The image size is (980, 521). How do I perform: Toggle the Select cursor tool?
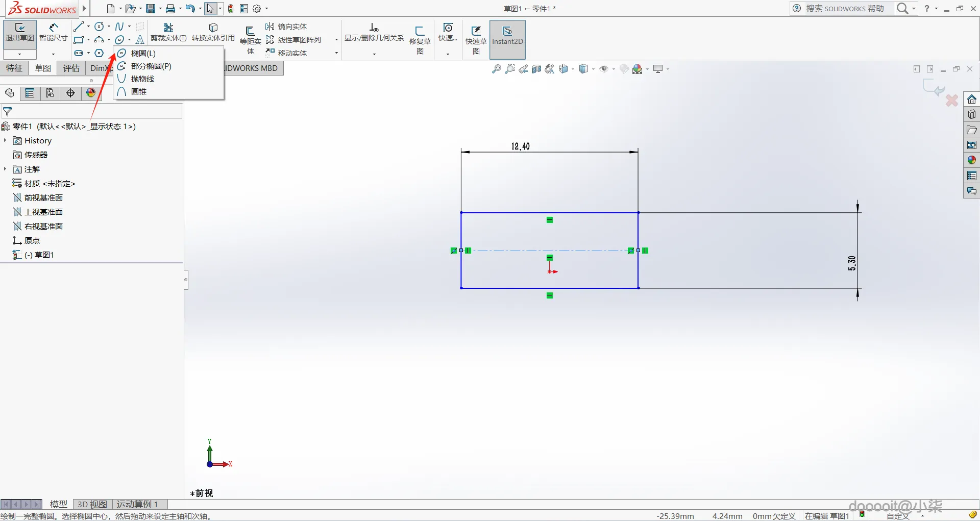click(x=210, y=9)
